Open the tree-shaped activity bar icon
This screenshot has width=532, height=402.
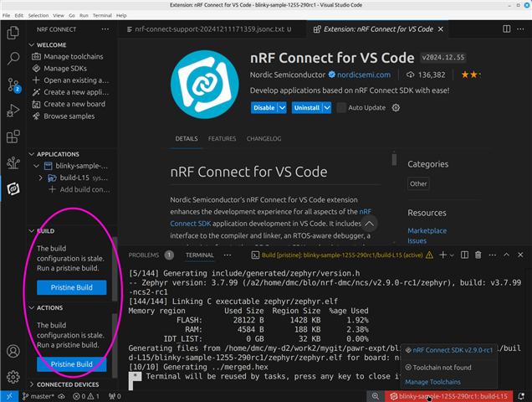click(x=13, y=162)
